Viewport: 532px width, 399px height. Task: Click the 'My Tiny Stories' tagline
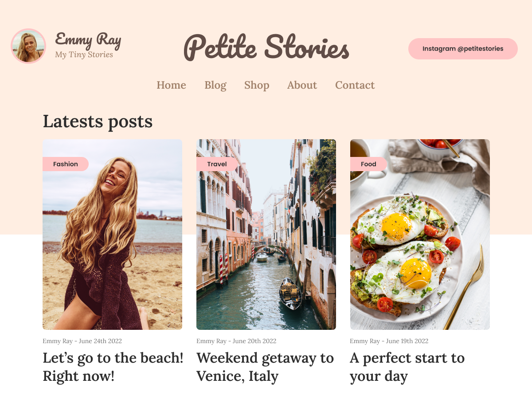click(x=84, y=55)
